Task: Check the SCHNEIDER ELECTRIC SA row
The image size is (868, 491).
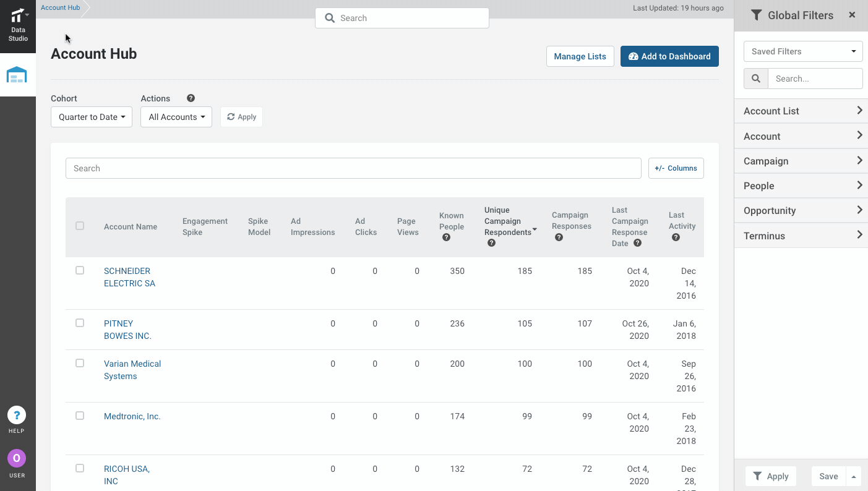Action: click(80, 270)
